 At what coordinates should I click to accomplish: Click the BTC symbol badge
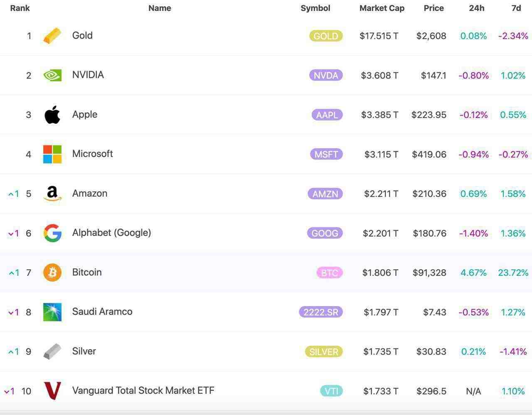329,273
